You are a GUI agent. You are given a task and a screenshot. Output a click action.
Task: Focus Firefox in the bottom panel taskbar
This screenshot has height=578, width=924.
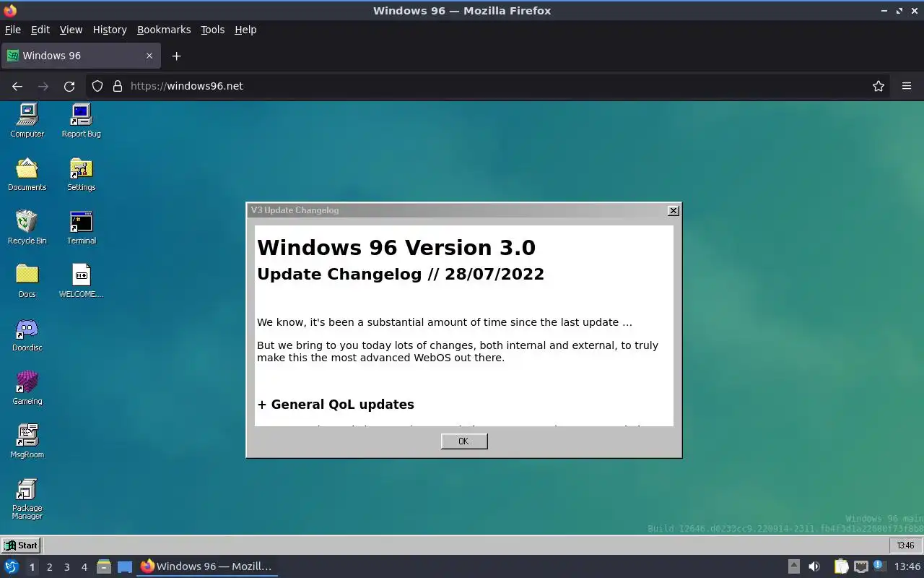point(207,566)
